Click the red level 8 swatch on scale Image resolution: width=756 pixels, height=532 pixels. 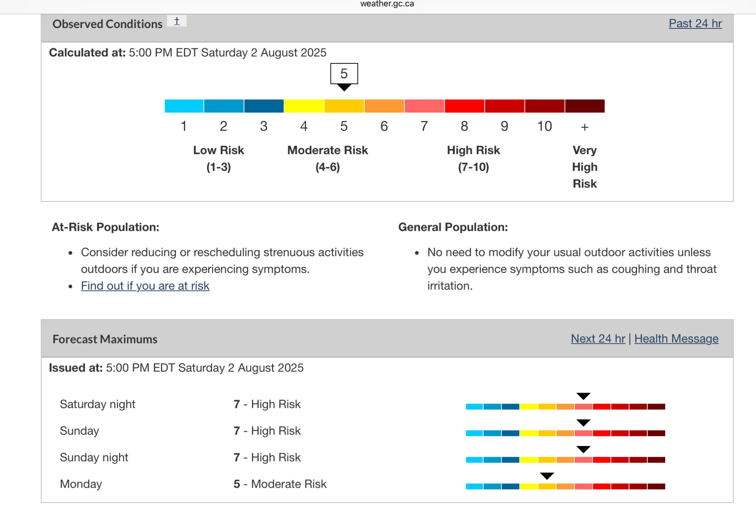(464, 106)
